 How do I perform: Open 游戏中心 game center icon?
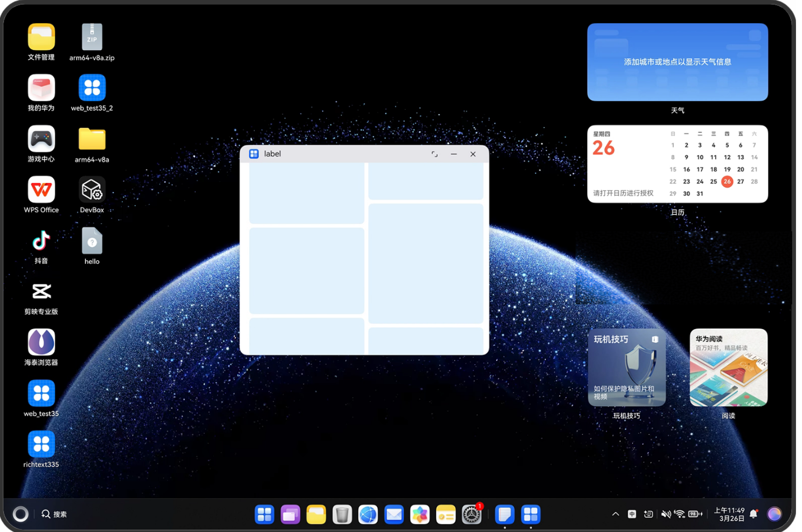[x=41, y=138]
